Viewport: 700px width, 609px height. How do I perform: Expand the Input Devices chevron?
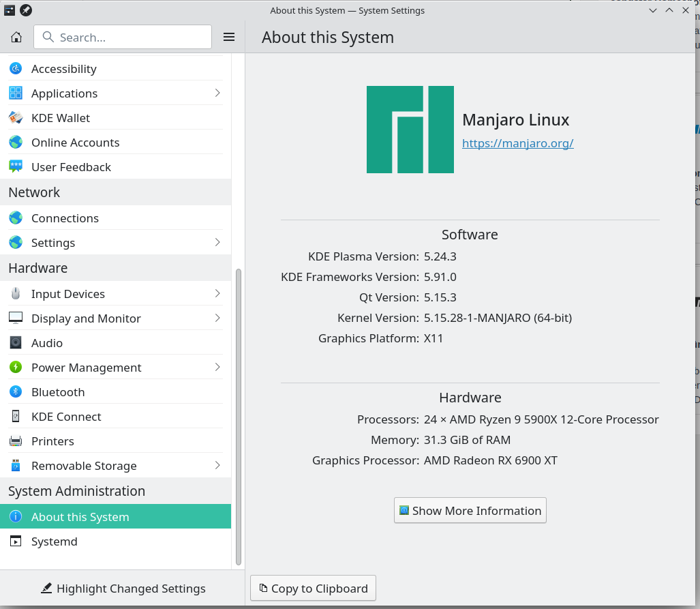tap(217, 293)
